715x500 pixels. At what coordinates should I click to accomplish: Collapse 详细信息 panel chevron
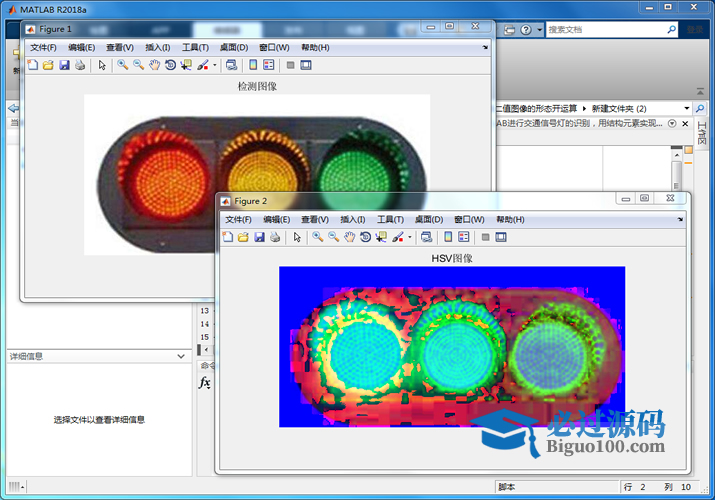[181, 356]
